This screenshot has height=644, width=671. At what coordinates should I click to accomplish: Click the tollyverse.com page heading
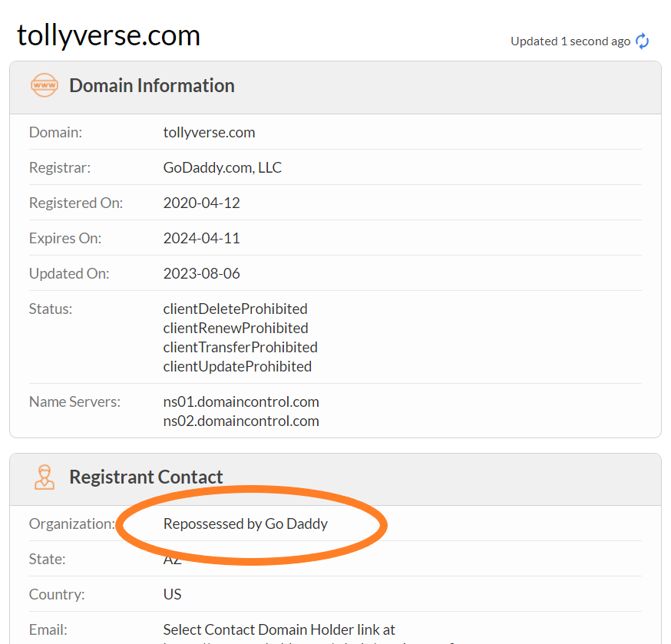[x=109, y=35]
